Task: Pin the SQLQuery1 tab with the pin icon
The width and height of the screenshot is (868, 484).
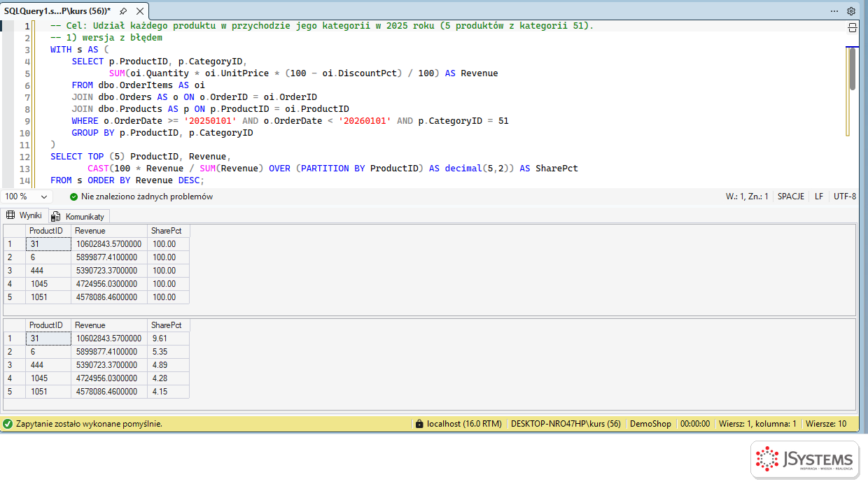Action: point(123,11)
